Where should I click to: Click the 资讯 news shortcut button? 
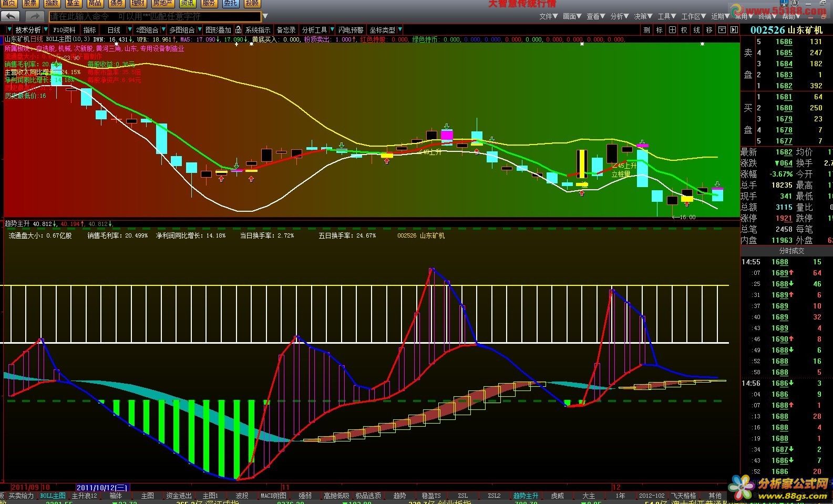click(187, 3)
